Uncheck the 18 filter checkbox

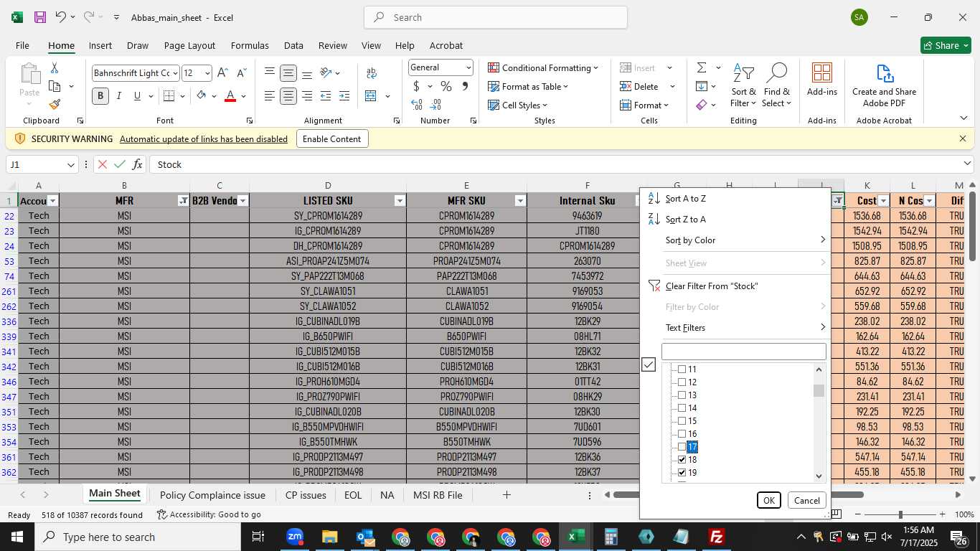(x=682, y=460)
